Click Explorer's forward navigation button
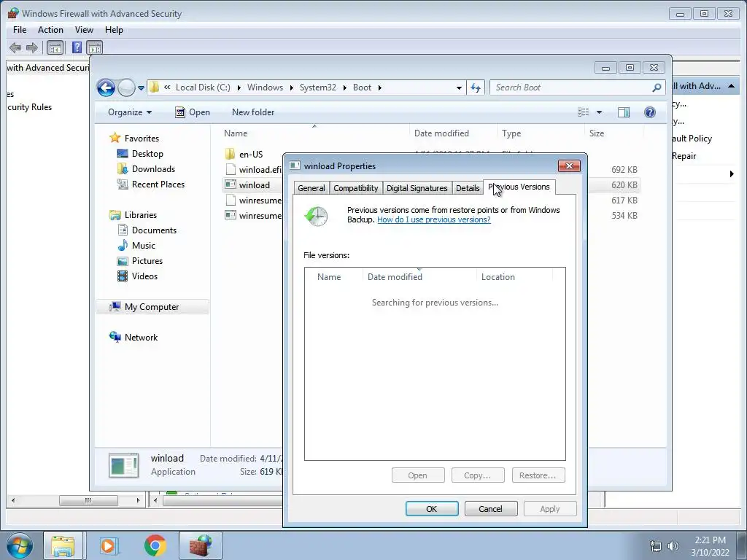 pos(126,87)
